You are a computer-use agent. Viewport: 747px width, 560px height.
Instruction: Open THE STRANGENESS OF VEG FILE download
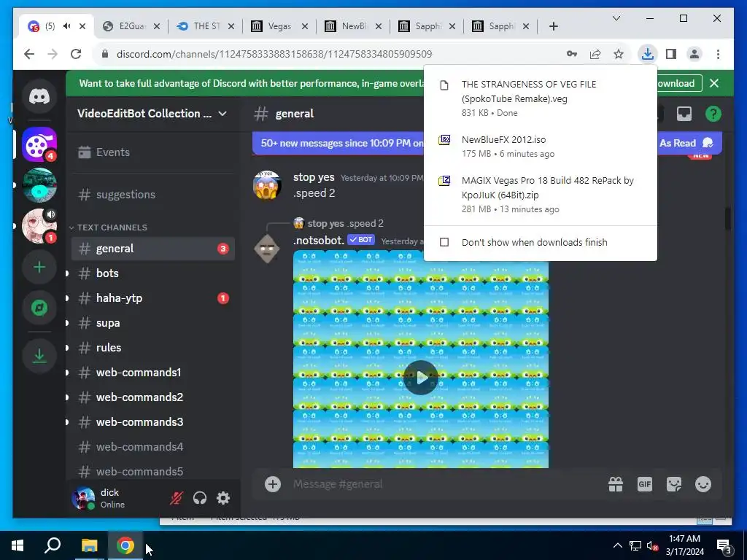(x=541, y=98)
